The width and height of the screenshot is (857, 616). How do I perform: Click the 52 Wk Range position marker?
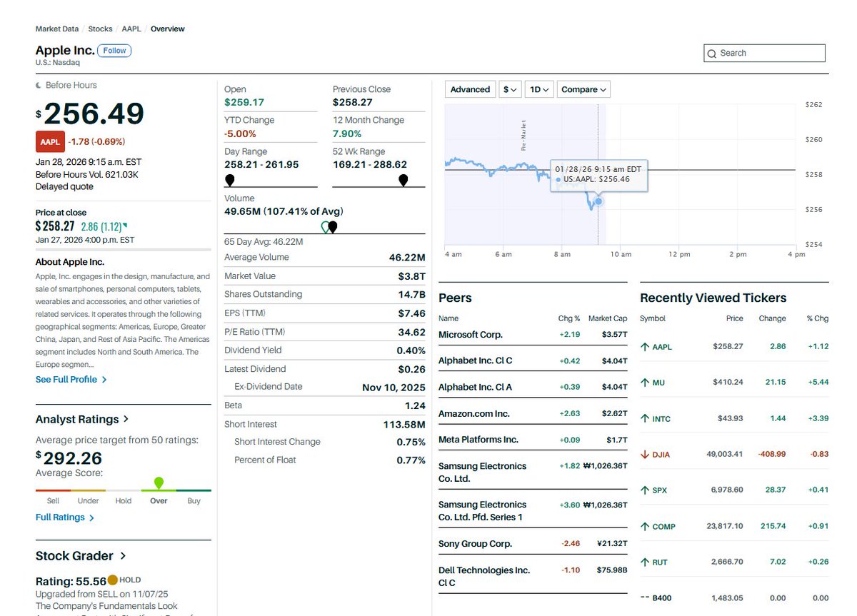click(x=404, y=180)
